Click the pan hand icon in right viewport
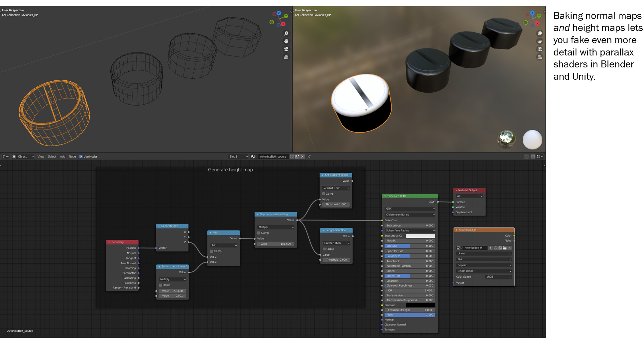Image resolution: width=644 pixels, height=358 pixels. (x=540, y=41)
